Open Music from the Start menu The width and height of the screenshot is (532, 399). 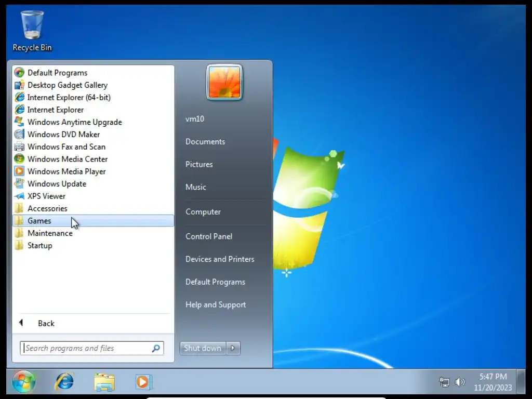point(195,187)
